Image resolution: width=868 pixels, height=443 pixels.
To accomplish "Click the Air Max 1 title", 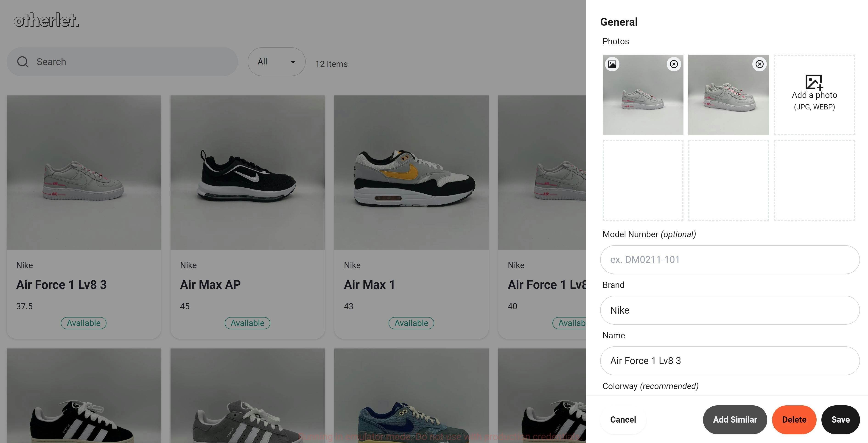I will pyautogui.click(x=369, y=285).
